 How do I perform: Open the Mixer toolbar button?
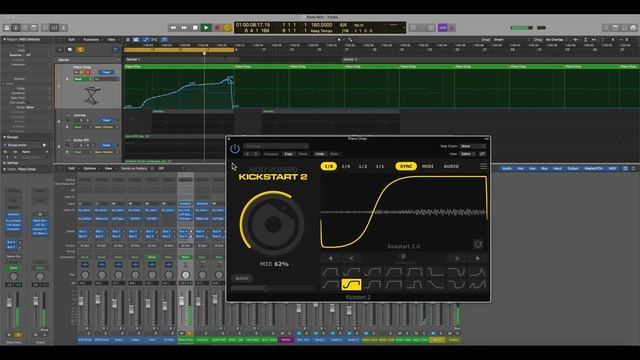(54, 28)
